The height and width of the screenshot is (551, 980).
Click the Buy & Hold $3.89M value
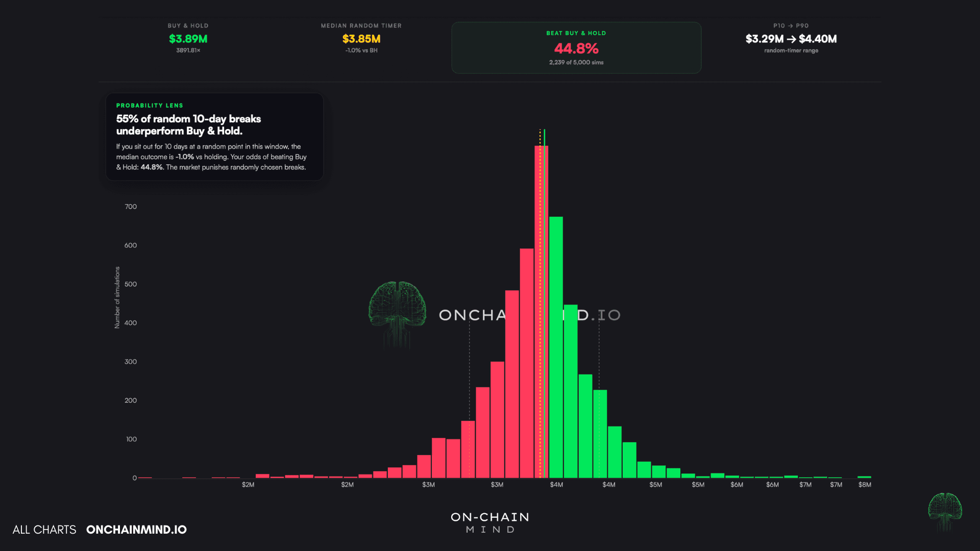(188, 39)
